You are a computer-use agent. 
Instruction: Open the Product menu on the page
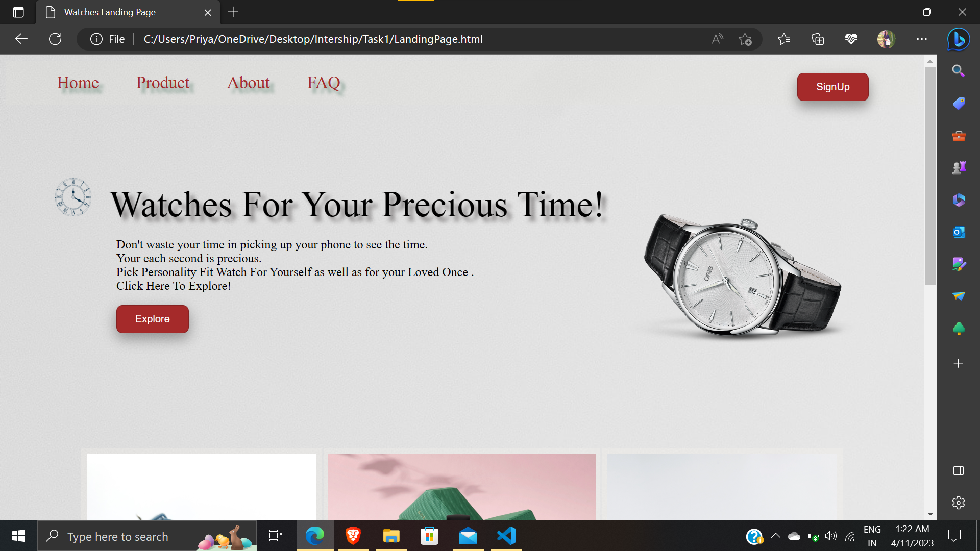point(162,83)
